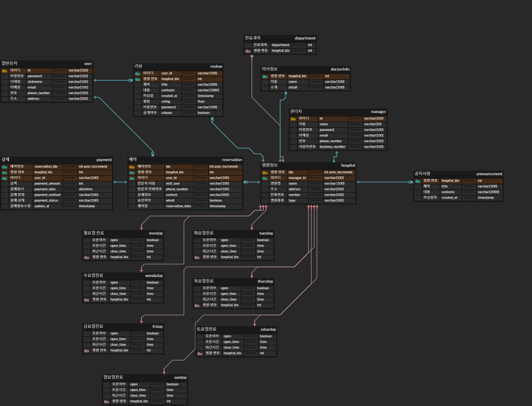Click the key icon beside reservation user_id
The image size is (532, 406).
tap(132, 178)
